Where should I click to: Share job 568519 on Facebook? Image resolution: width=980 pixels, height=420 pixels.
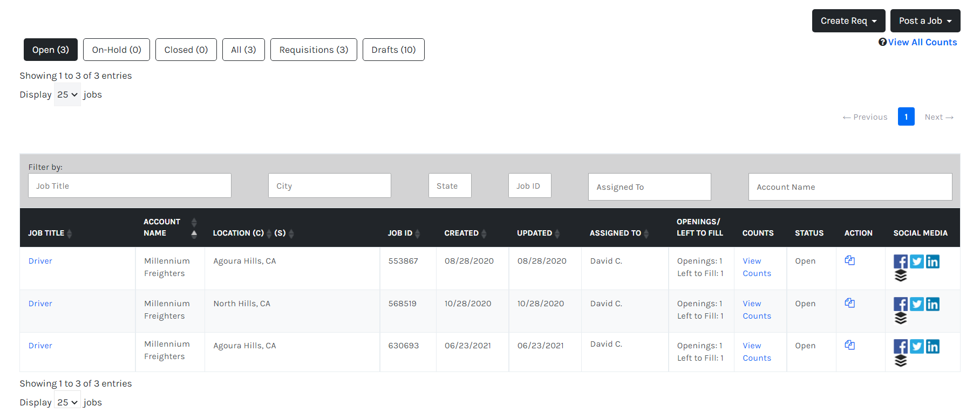pyautogui.click(x=900, y=304)
